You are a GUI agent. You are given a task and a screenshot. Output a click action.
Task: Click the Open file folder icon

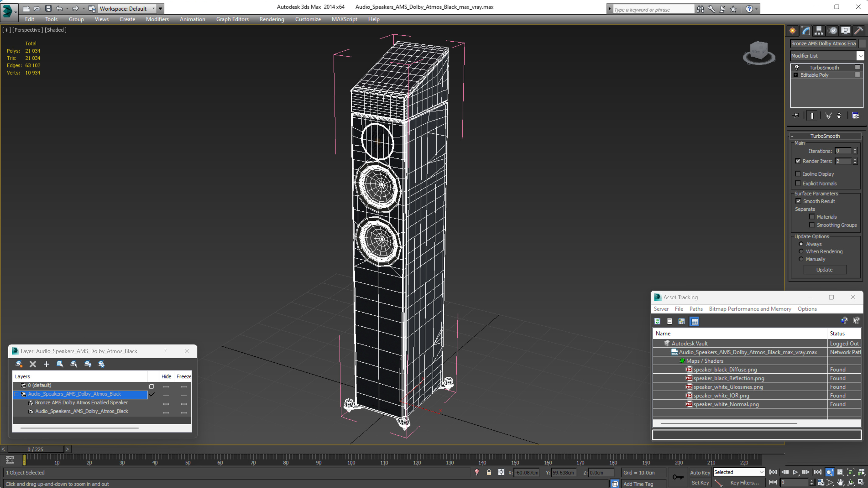37,9
